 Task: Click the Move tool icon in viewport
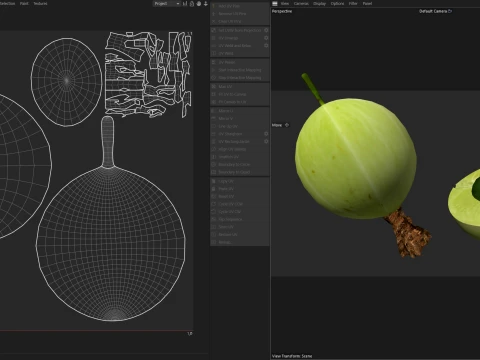(287, 125)
